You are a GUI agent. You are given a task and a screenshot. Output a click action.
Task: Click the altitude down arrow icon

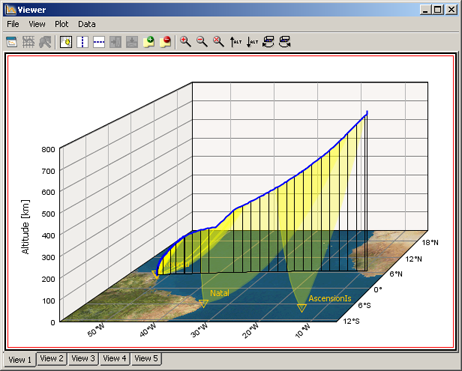pos(252,42)
